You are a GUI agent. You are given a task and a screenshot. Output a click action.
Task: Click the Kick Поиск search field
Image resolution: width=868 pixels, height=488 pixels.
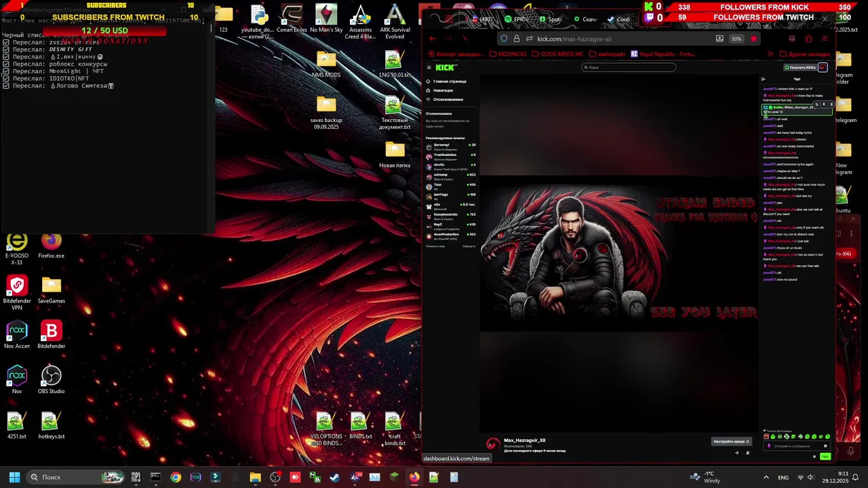[629, 67]
